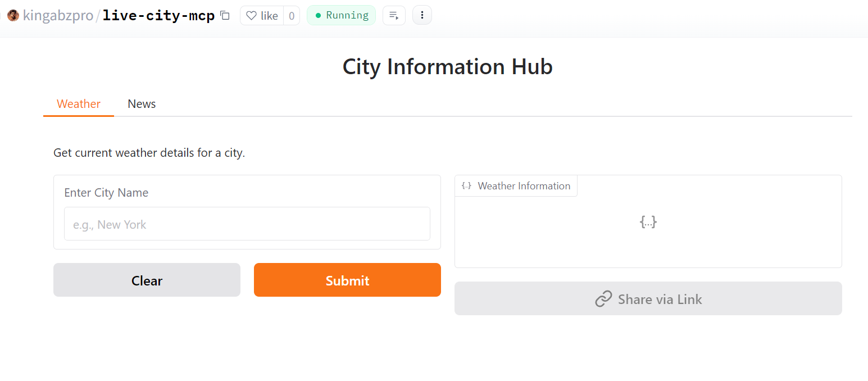Open the three-dot more options menu
The height and width of the screenshot is (381, 868).
[422, 15]
